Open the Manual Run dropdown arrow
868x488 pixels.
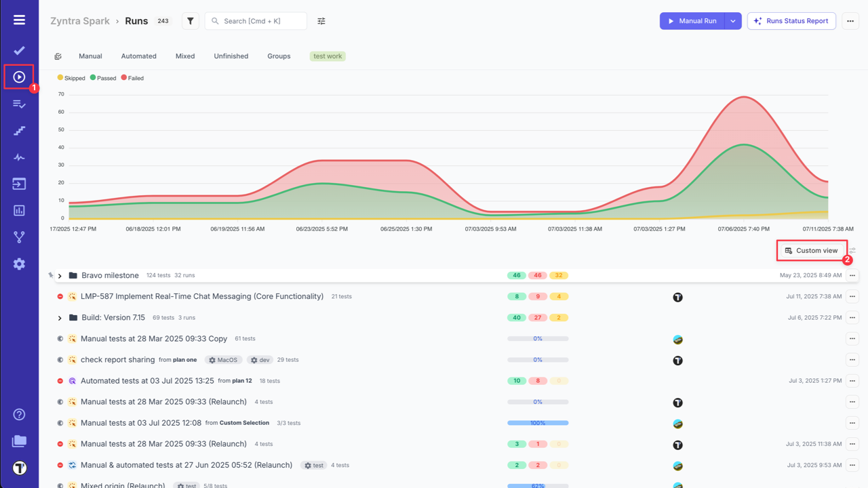click(733, 21)
